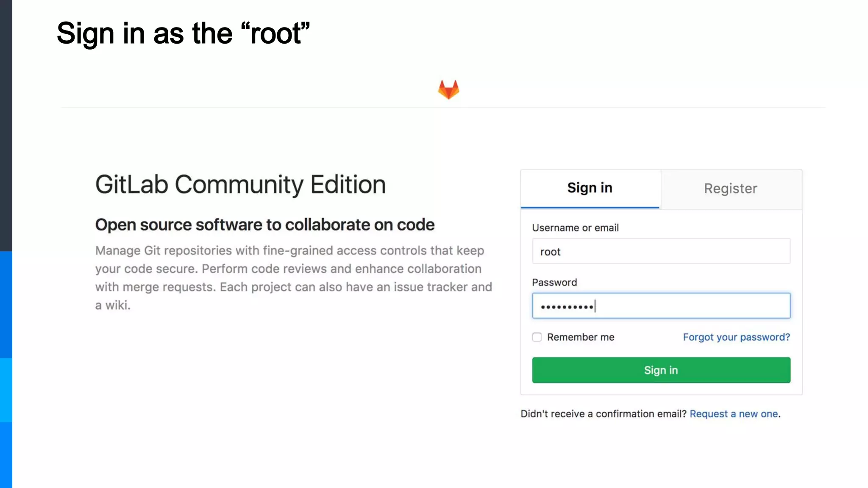The width and height of the screenshot is (868, 488).
Task: Enable the Remember me checkbox
Action: click(x=537, y=337)
